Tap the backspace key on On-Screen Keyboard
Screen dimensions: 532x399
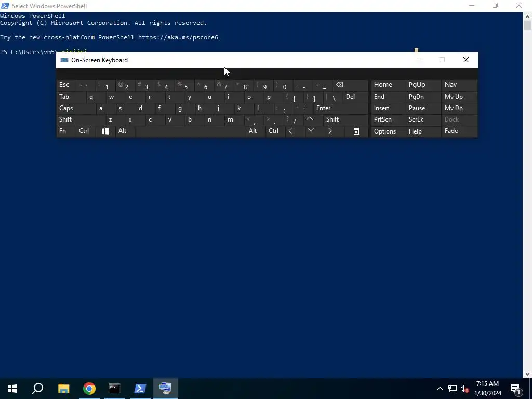click(351, 85)
